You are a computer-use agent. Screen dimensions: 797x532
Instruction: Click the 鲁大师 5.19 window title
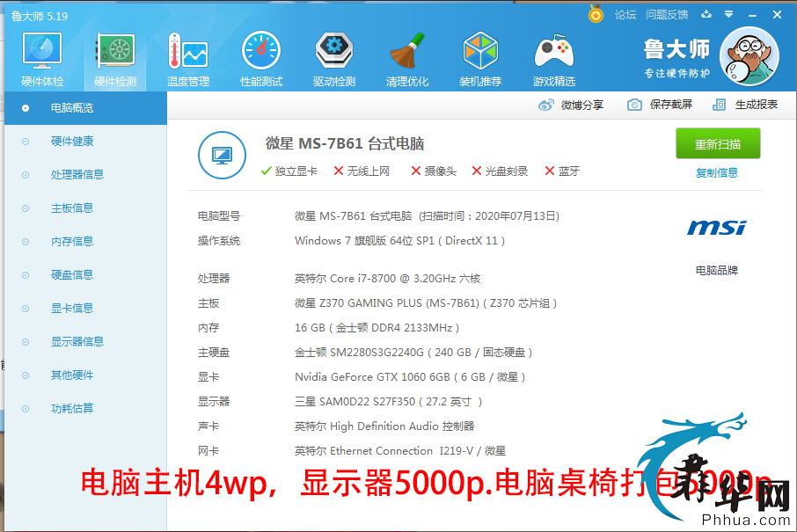[40, 16]
